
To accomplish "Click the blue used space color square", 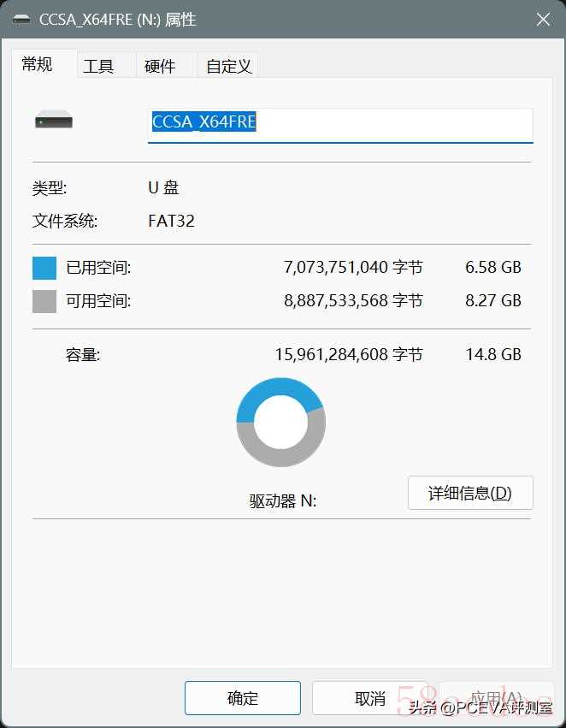I will (x=44, y=268).
